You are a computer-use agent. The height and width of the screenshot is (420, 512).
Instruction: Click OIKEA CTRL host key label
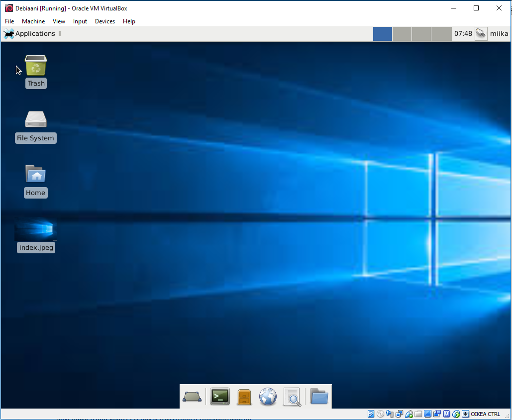(x=485, y=414)
